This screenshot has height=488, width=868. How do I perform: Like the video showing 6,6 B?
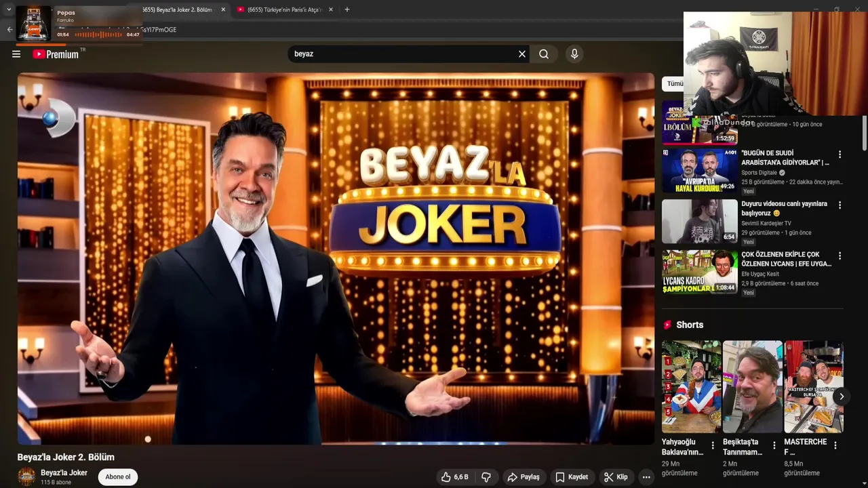point(456,477)
